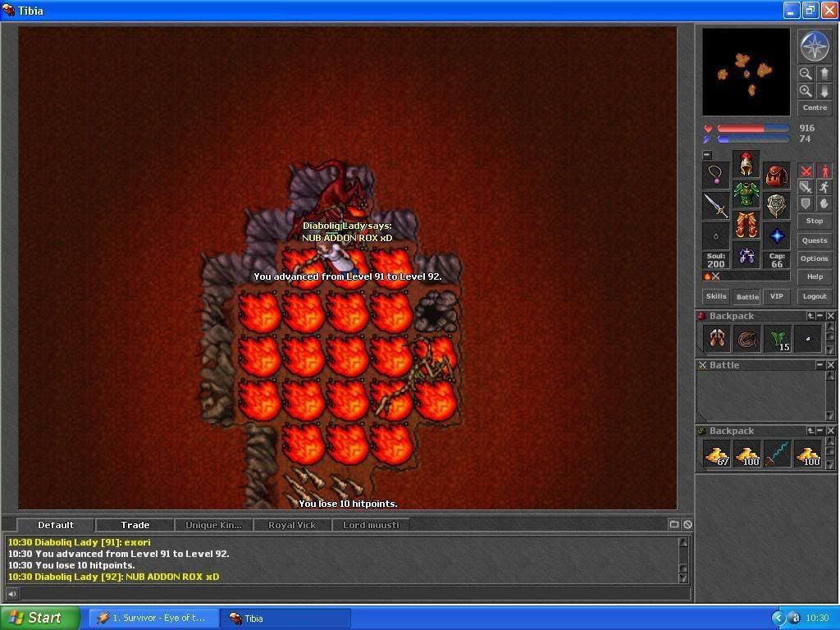Select the amulet in necklace slot
The image size is (840, 630).
click(715, 176)
